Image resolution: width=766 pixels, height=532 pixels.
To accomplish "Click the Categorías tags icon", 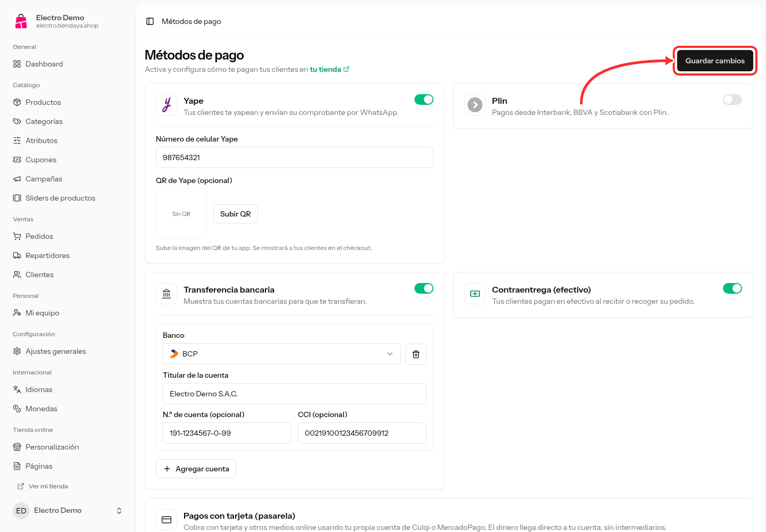I will pyautogui.click(x=17, y=121).
